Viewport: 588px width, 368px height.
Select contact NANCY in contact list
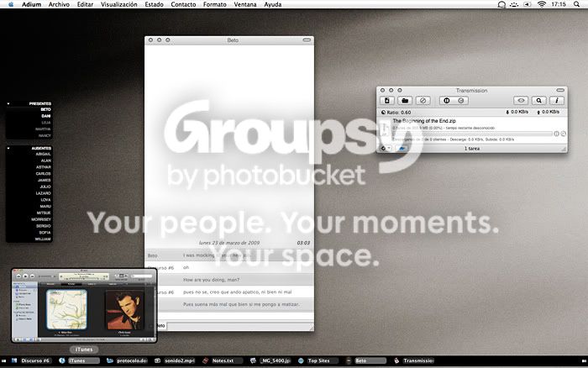click(x=45, y=135)
